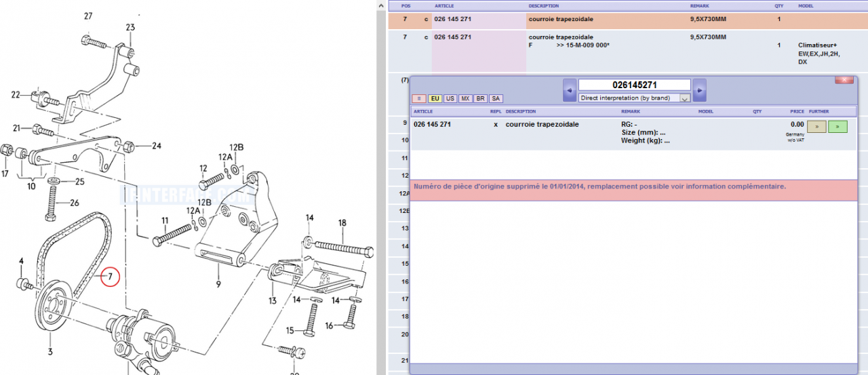Screen dimensions: 868x375
Task: Click circled part number 7 in diagram
Action: point(109,277)
